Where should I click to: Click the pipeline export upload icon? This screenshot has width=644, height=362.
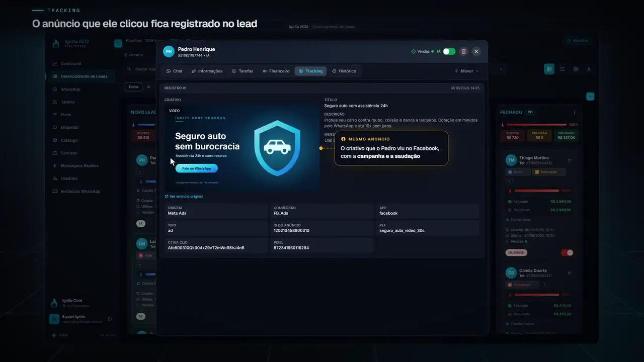pos(589,69)
